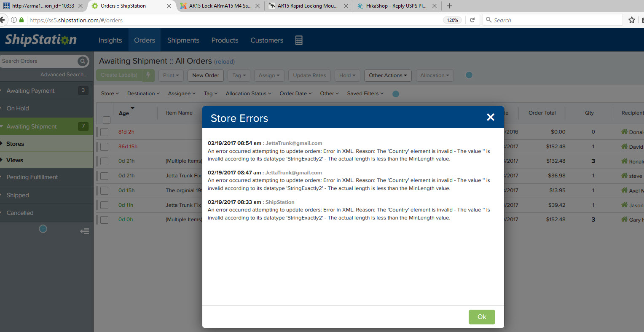Image resolution: width=644 pixels, height=332 pixels.
Task: Expand the Destination filter
Action: click(143, 94)
